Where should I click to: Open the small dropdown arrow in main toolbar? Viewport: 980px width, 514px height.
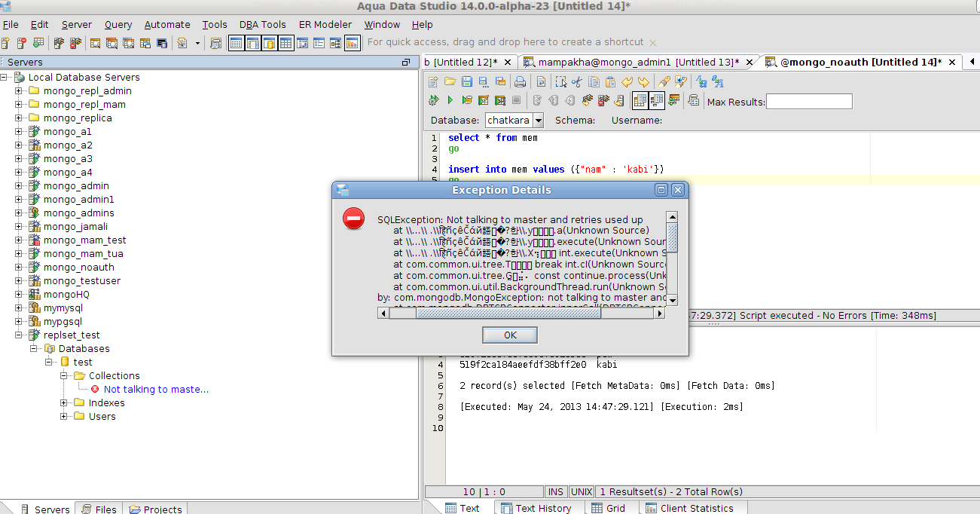pyautogui.click(x=197, y=43)
